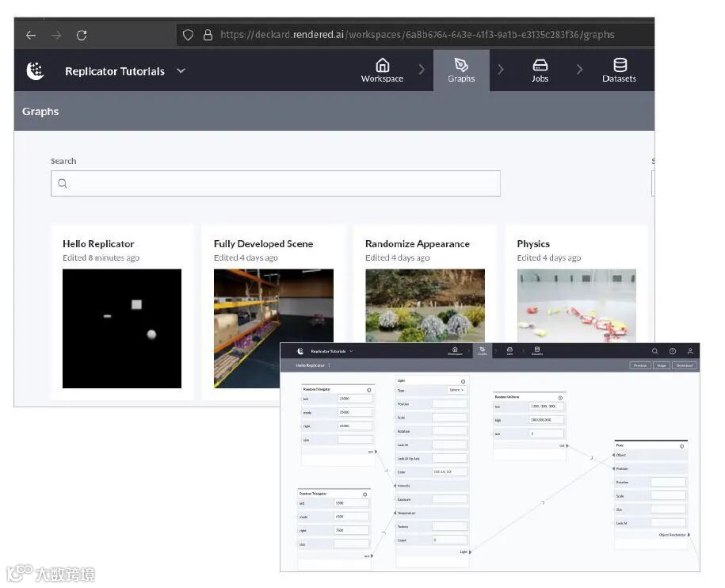
Task: Click the out port of the upper Random Triangular node
Action: [x=376, y=452]
